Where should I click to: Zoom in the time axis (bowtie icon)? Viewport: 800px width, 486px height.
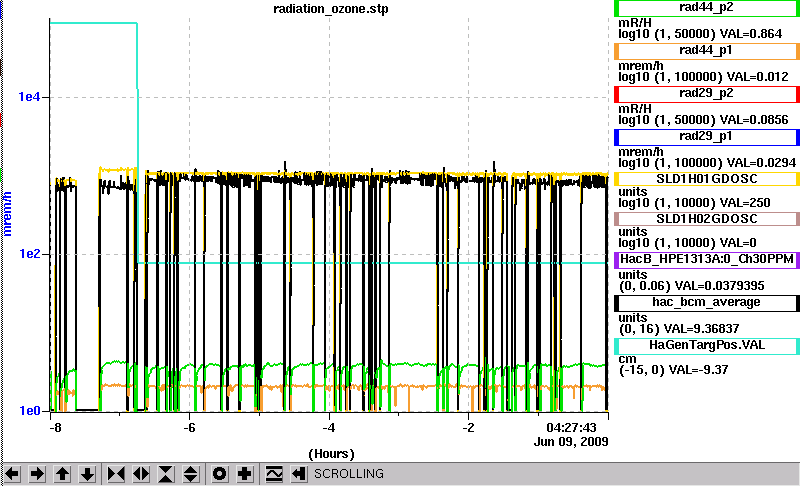(x=116, y=474)
